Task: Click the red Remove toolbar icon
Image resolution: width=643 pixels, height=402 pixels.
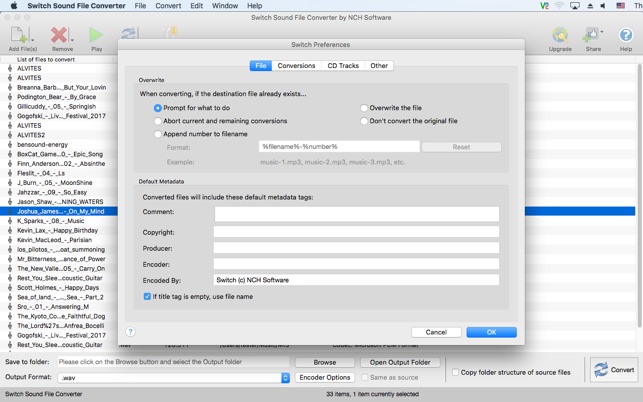Action: [x=59, y=35]
